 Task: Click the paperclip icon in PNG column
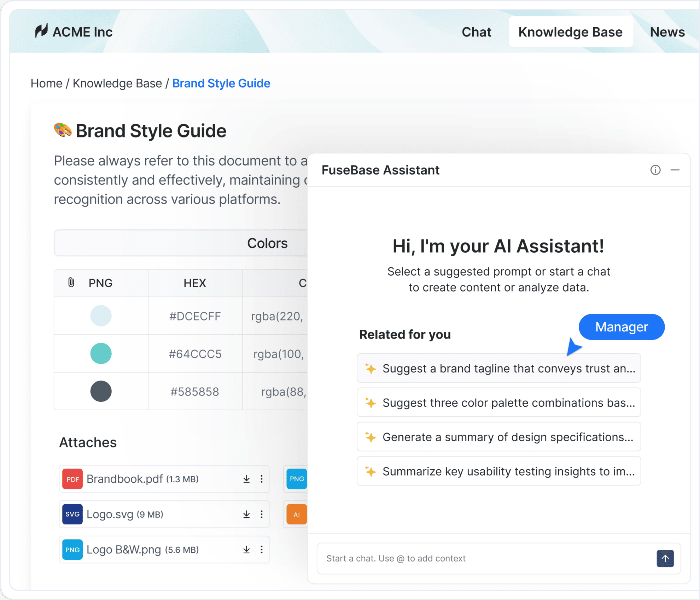[71, 283]
